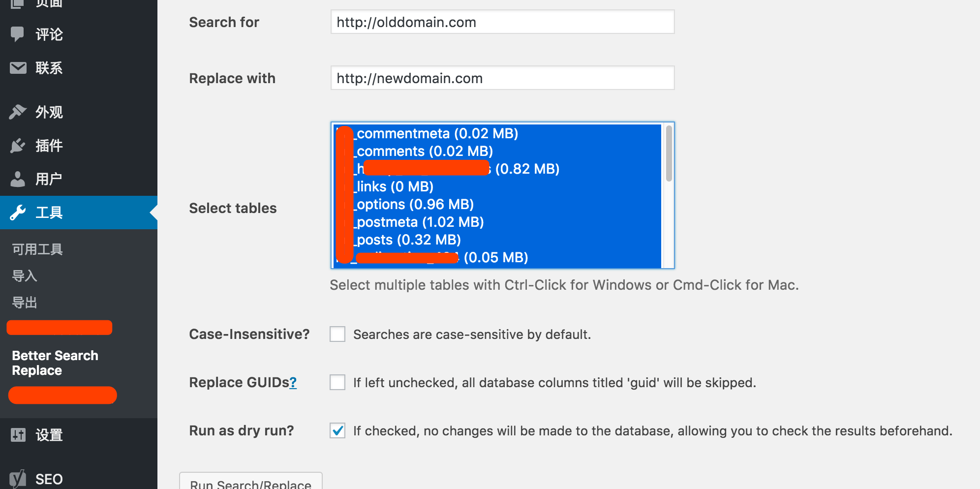Click the Appearance paintbrush icon
Screen dimensions: 980x489
(x=18, y=112)
